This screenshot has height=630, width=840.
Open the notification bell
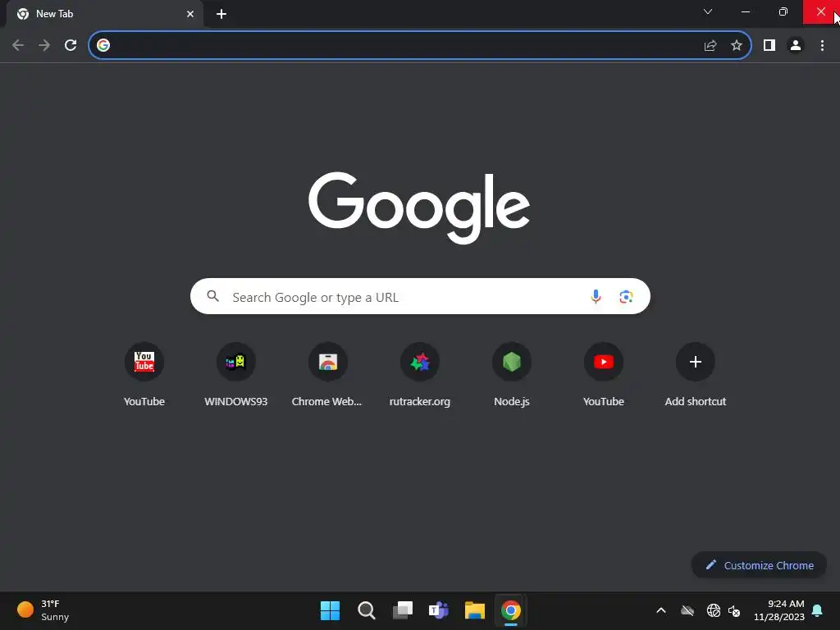818,610
